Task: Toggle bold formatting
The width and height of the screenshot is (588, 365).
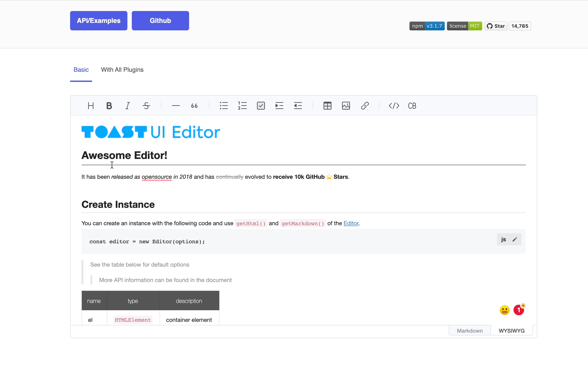Action: [109, 106]
